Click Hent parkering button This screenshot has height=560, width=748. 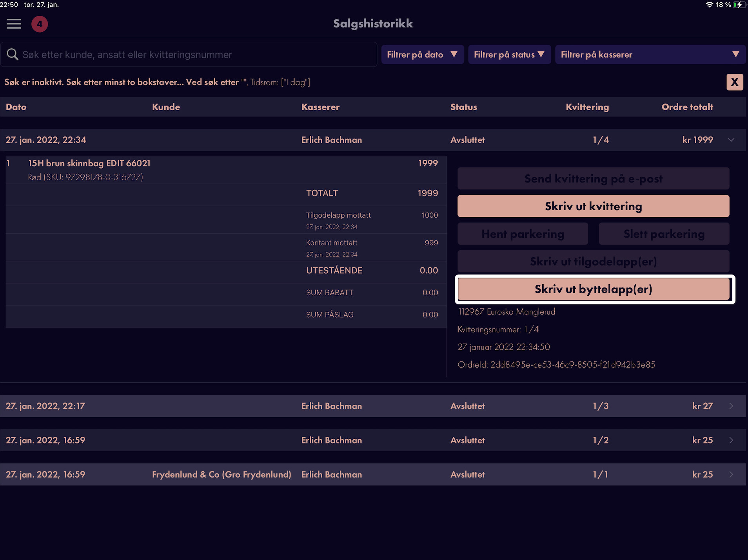[523, 234]
